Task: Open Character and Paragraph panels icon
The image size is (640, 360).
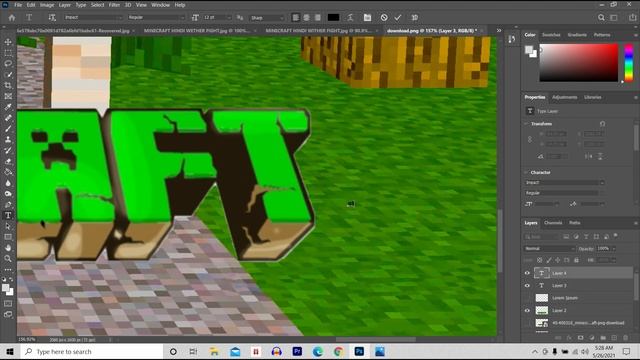Action: [367, 18]
